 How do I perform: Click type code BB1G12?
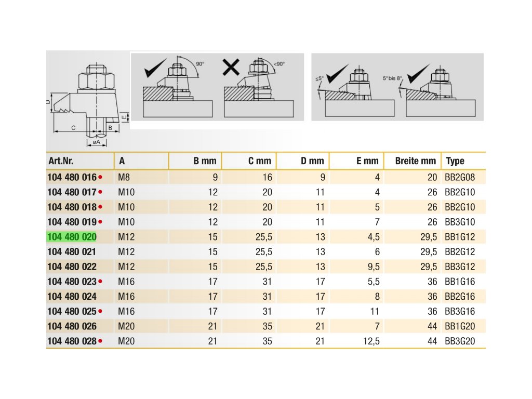point(460,237)
